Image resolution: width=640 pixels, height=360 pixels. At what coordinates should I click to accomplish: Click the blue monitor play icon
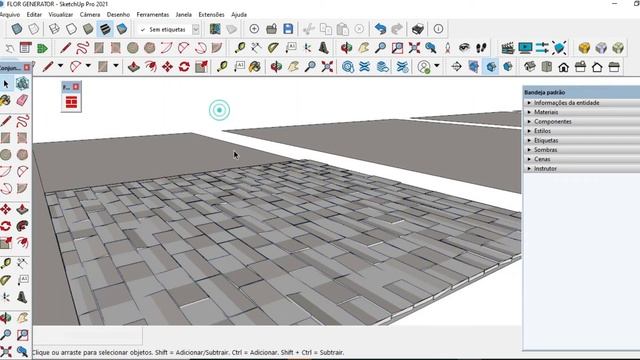click(525, 48)
